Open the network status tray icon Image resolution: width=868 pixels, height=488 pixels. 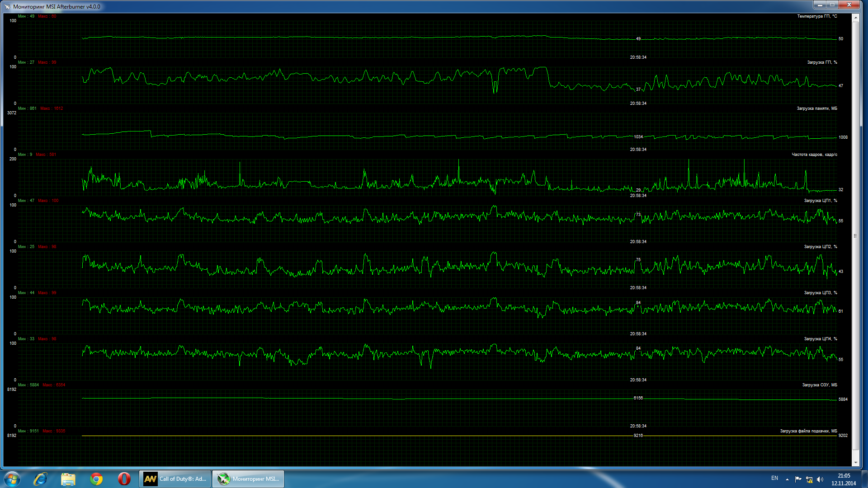point(809,479)
